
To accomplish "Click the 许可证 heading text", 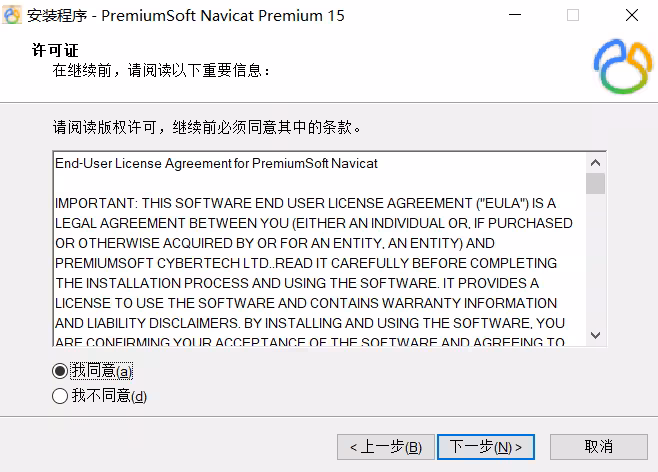I will point(55,50).
